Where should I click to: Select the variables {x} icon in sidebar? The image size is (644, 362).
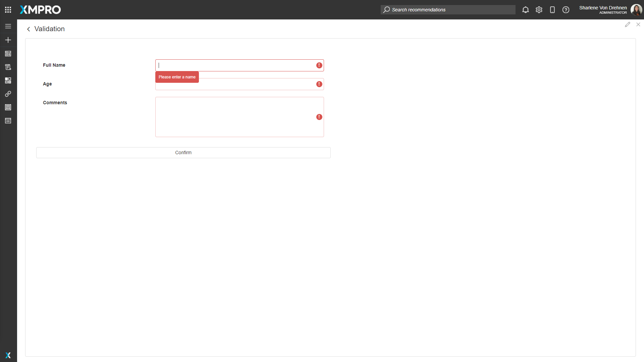coord(8,121)
